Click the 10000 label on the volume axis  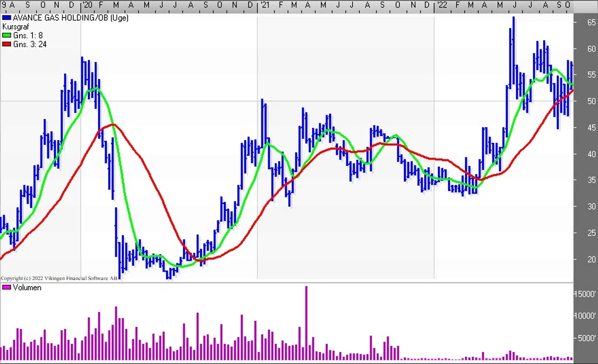(585, 316)
